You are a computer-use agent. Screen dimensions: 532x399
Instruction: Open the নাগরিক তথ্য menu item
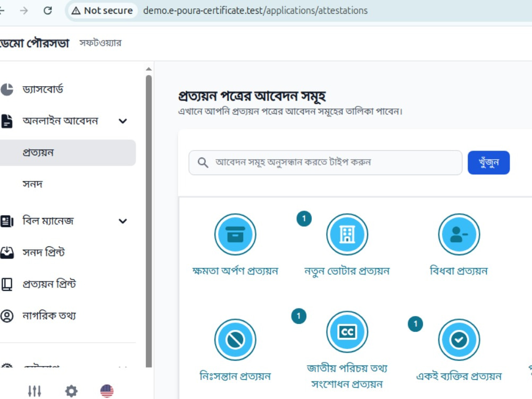pyautogui.click(x=68, y=316)
